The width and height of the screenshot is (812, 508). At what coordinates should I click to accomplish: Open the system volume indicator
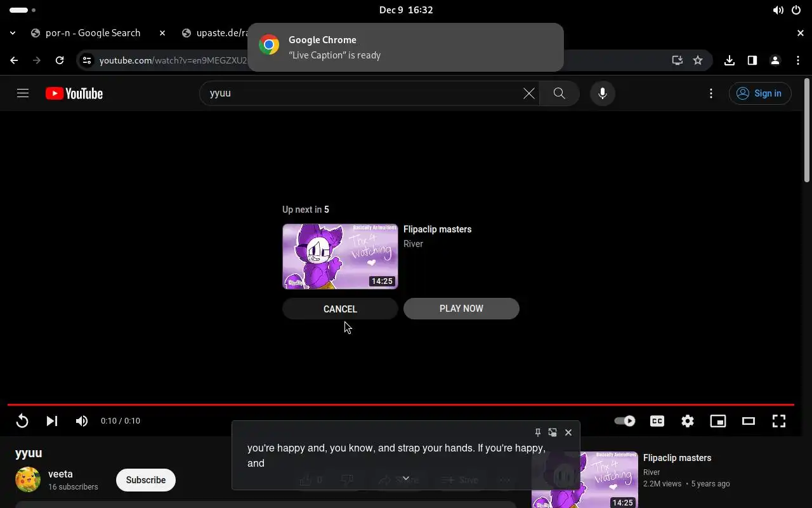click(778, 10)
